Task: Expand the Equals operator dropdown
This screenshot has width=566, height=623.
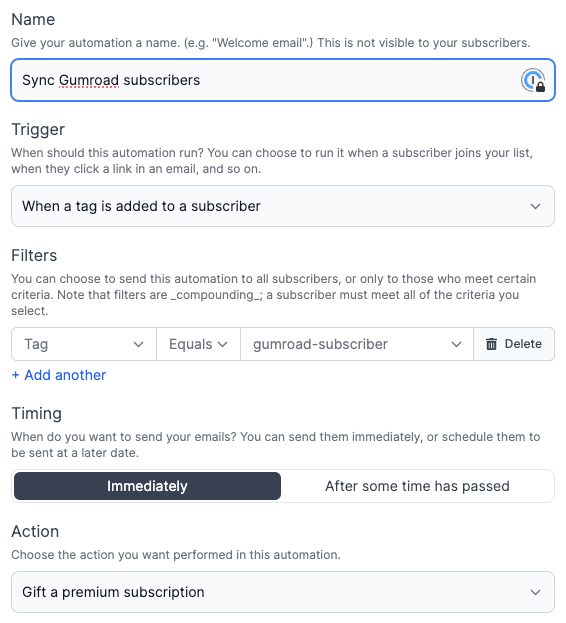Action: click(199, 344)
